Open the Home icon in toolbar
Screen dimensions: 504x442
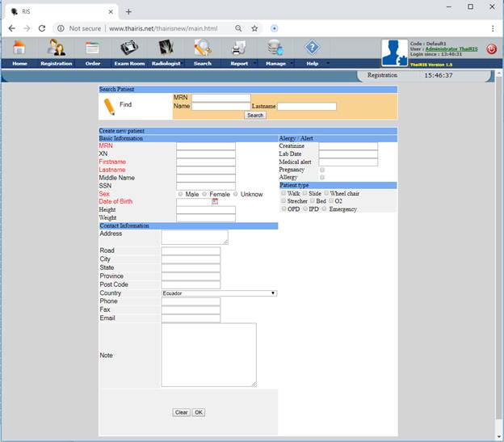coord(19,48)
